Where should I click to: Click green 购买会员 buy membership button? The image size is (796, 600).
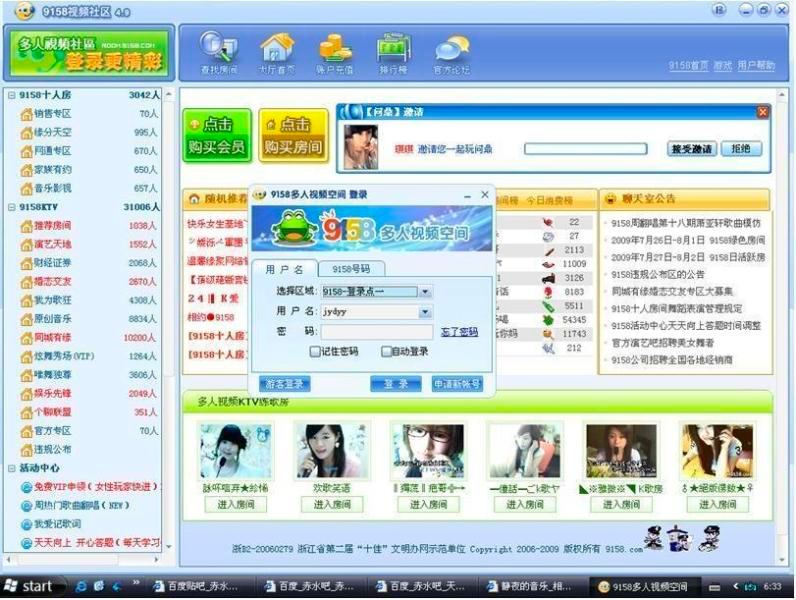[x=217, y=136]
